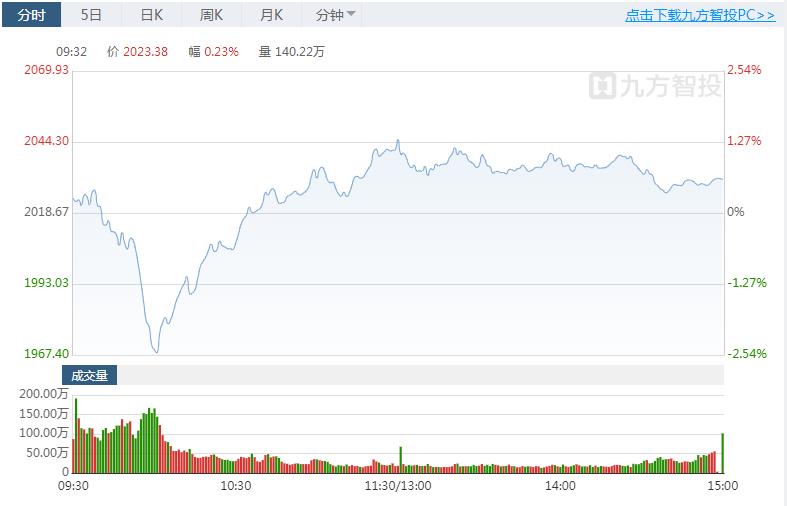Open the 日K daily chart tab
787x506 pixels.
(x=151, y=15)
